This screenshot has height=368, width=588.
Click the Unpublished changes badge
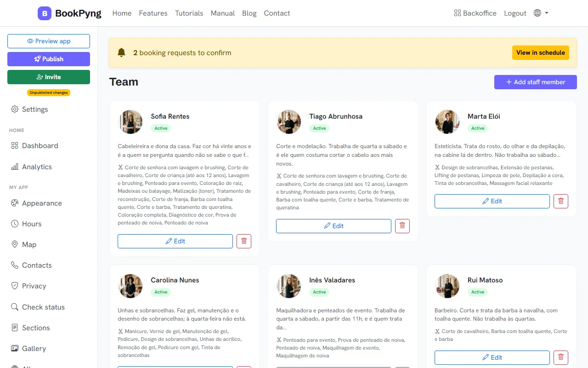point(49,92)
